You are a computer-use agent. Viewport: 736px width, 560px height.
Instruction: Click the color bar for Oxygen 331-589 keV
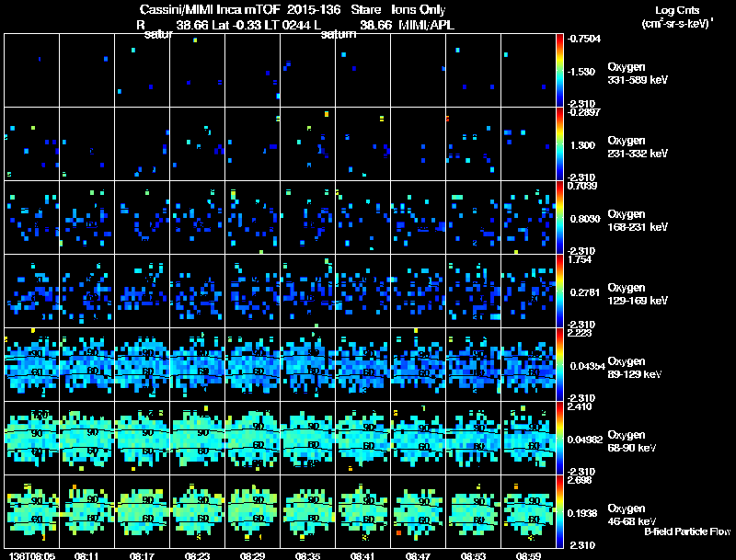560,71
